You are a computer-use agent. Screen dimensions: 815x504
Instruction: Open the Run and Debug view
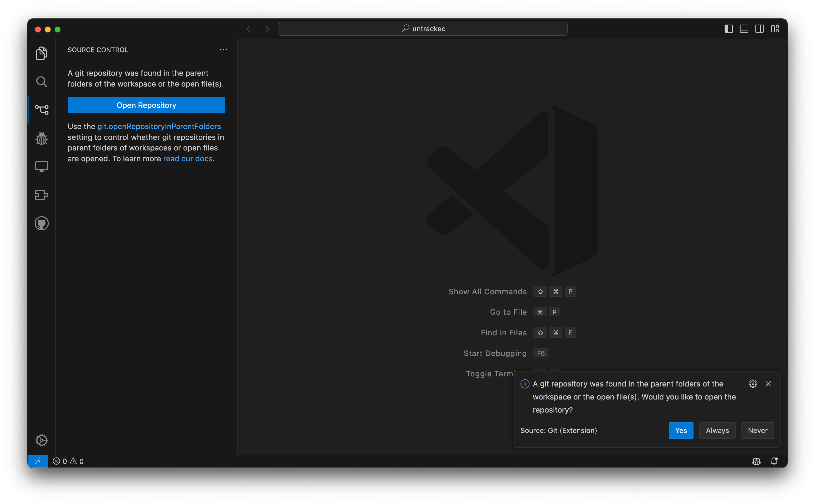point(41,138)
